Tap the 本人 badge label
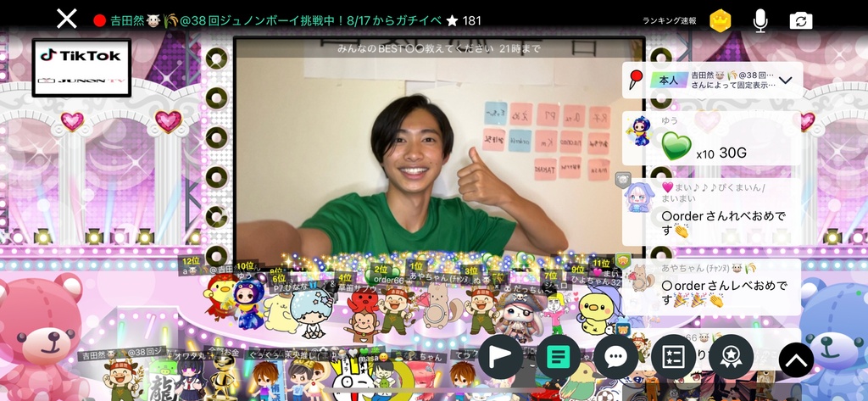868x401 pixels. click(669, 81)
